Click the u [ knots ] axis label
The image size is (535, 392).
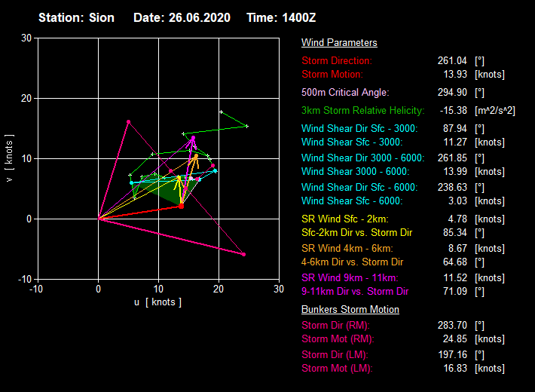157,302
